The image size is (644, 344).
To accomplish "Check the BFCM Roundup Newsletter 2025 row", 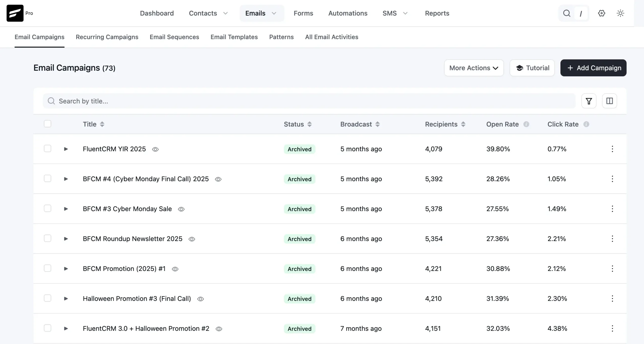I will pyautogui.click(x=48, y=238).
